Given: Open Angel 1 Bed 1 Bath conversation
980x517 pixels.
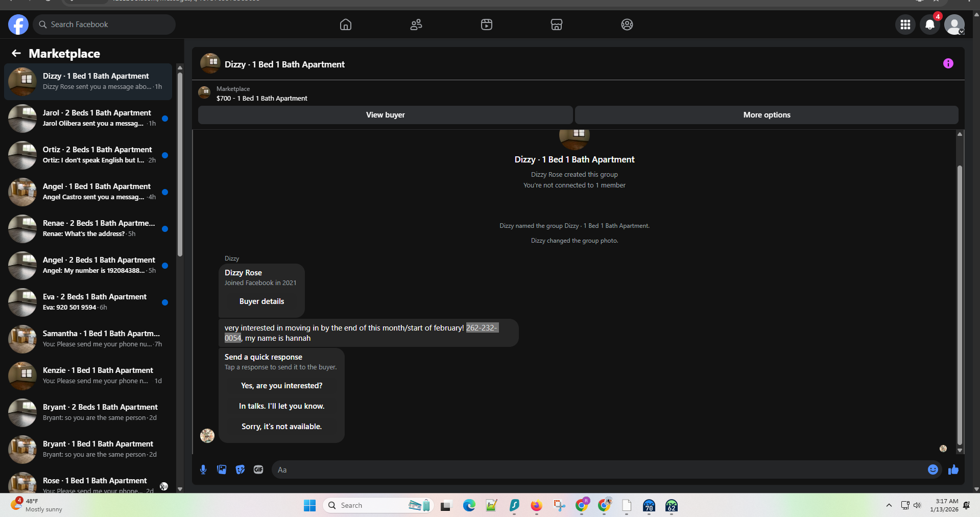Looking at the screenshot, I should (x=88, y=192).
